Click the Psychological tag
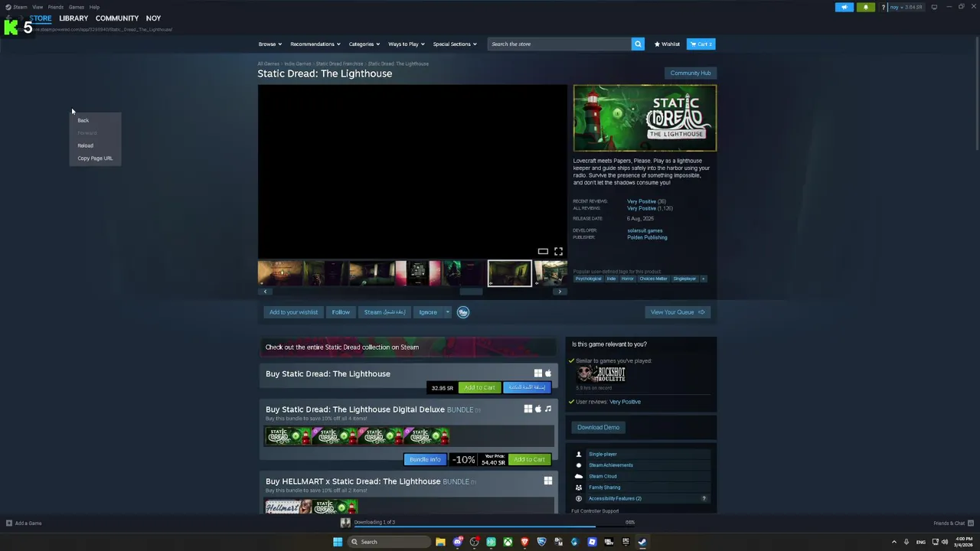This screenshot has height=551, width=980. click(588, 279)
